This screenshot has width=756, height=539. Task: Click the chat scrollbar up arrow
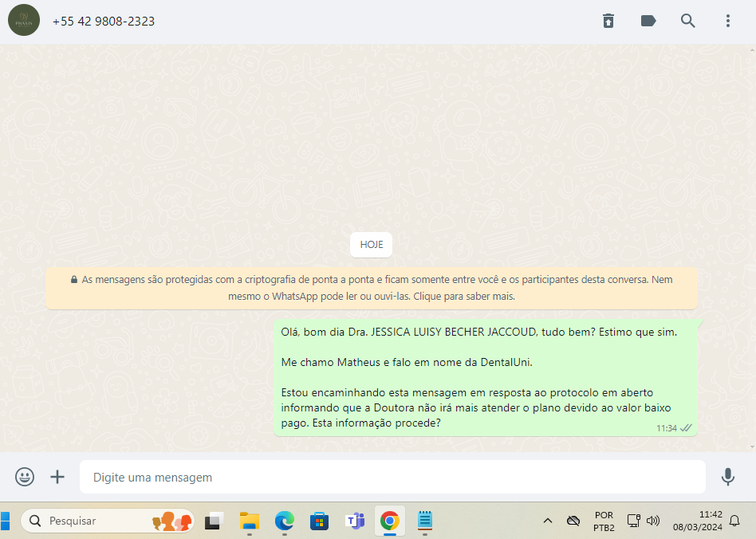point(752,49)
